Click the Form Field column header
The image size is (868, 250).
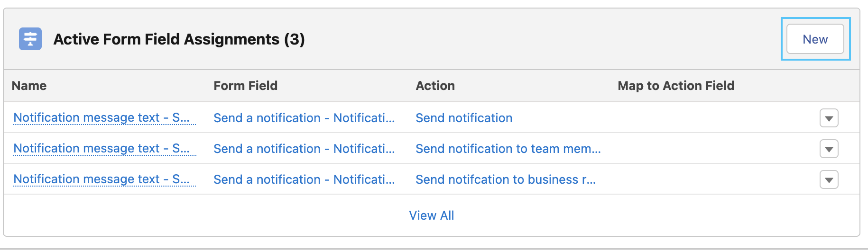(246, 86)
